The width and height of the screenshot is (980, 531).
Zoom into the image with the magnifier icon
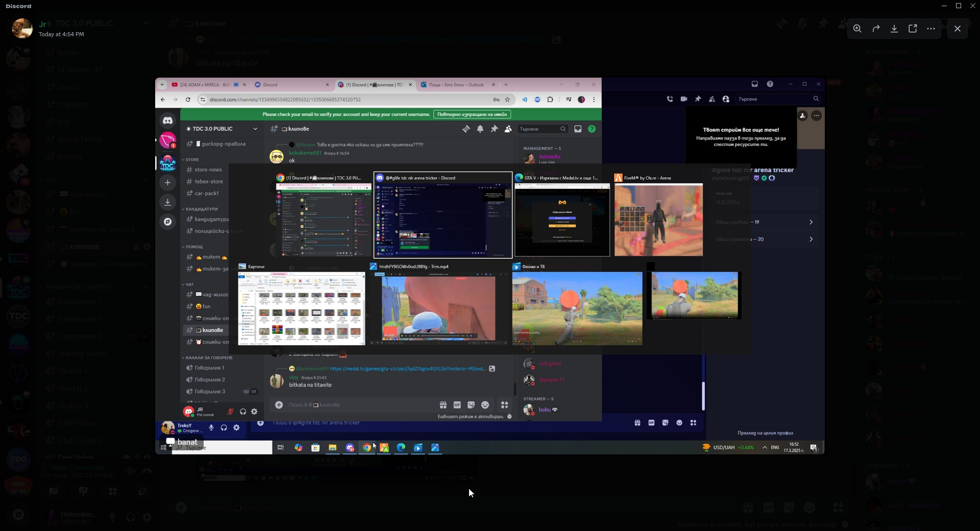pos(857,29)
